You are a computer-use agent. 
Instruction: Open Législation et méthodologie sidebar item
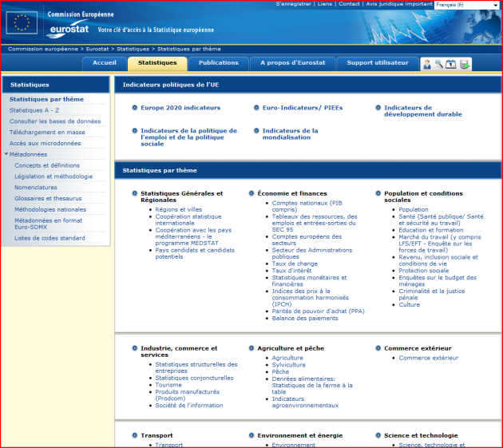pyautogui.click(x=53, y=176)
